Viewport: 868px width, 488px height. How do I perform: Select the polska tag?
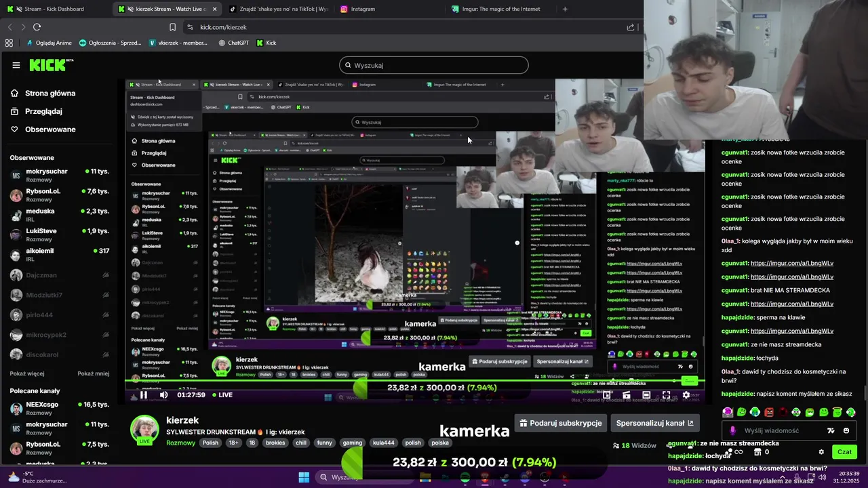(440, 443)
